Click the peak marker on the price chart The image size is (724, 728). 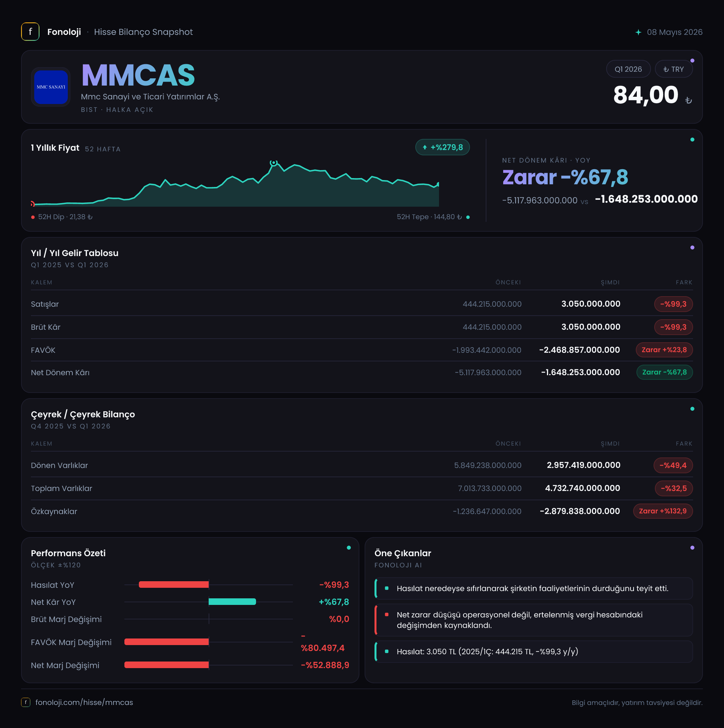(x=274, y=163)
